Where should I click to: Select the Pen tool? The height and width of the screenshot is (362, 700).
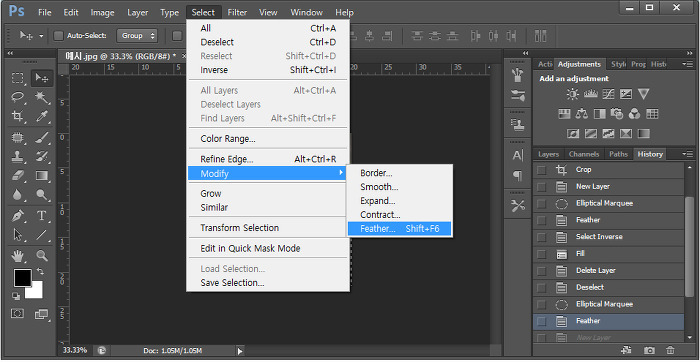point(17,216)
